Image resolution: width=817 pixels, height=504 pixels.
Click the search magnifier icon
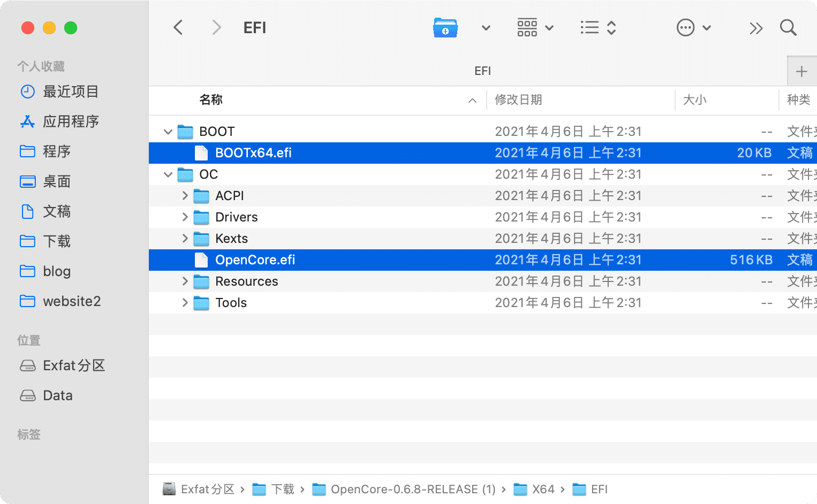click(788, 28)
